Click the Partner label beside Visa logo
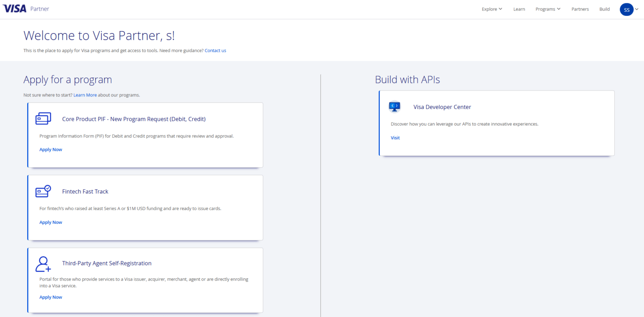 [39, 9]
